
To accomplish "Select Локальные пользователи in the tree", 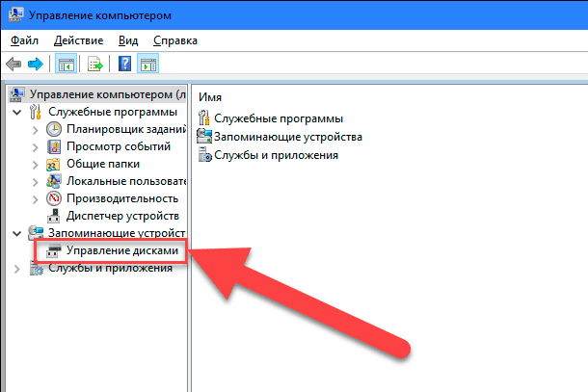I will (x=126, y=181).
